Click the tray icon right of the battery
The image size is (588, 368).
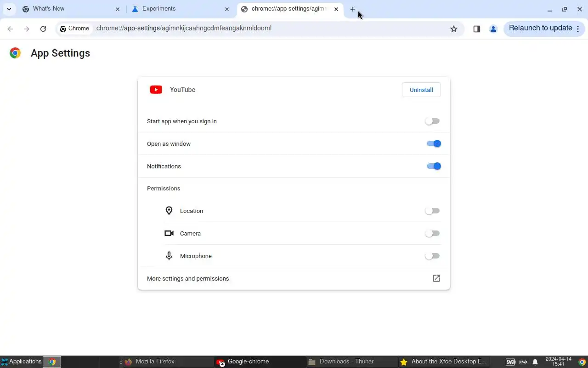click(x=523, y=362)
